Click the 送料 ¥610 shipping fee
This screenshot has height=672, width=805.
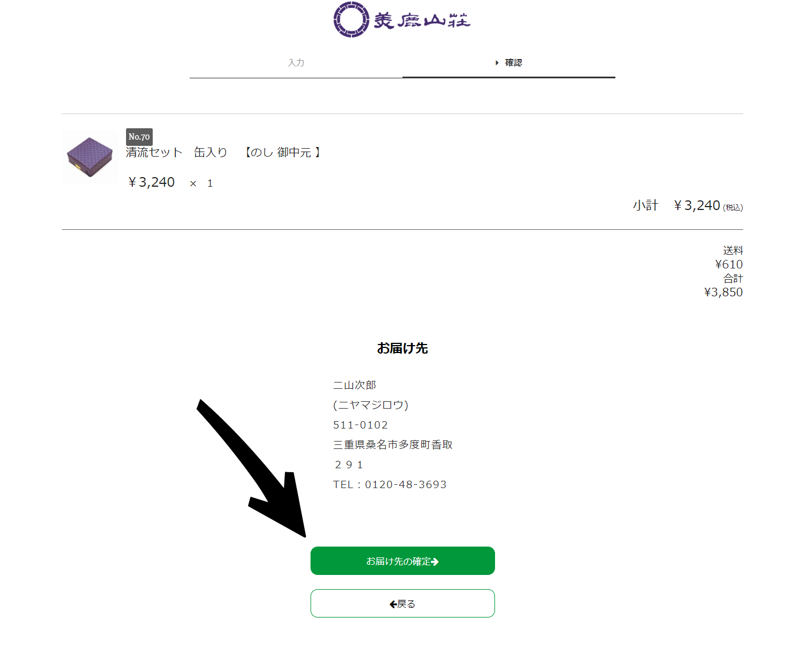(729, 258)
